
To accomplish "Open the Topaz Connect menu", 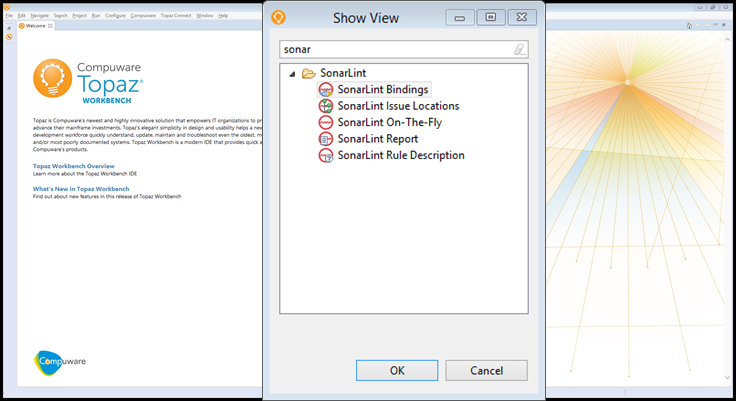I will coord(176,15).
